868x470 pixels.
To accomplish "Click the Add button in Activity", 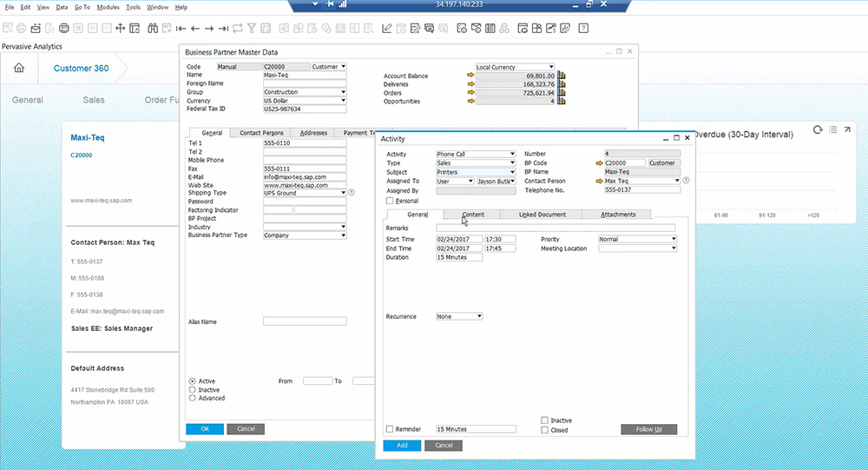I will pos(402,445).
